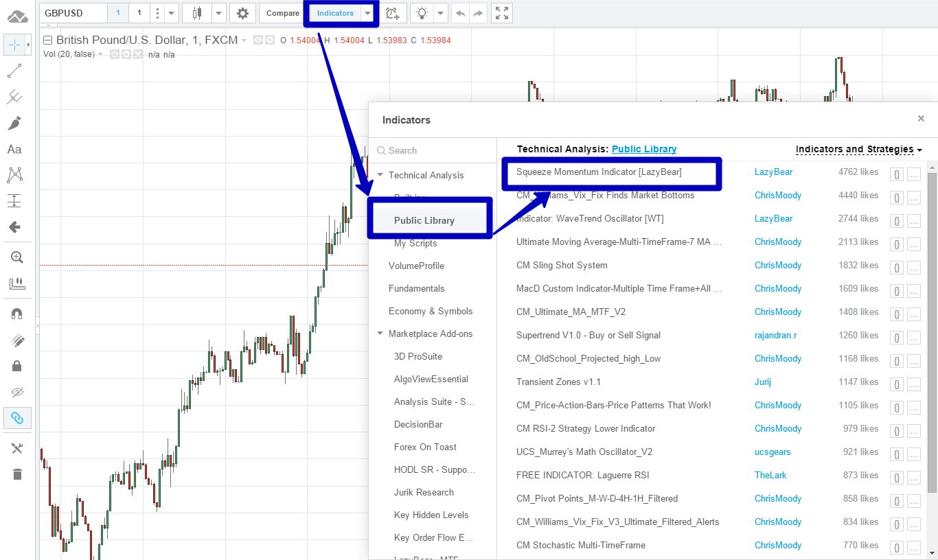Open the drawing tools wrench icon
The image size is (938, 560).
coord(17,448)
